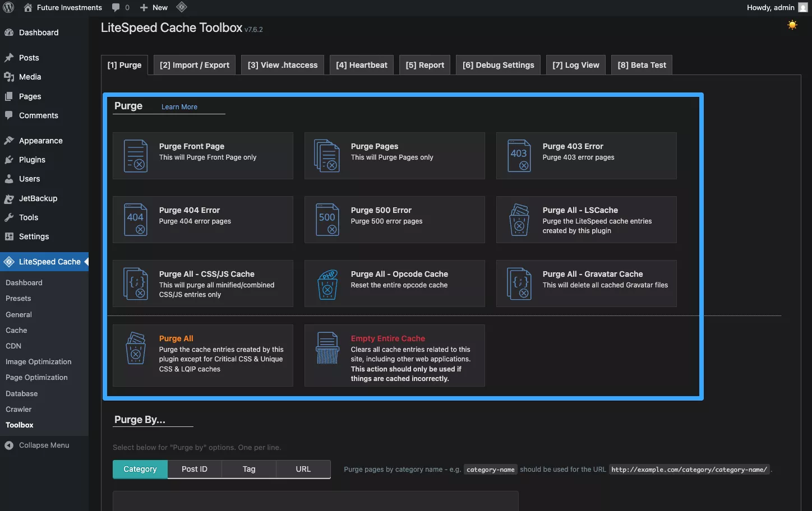Screen dimensions: 812x511
Task: Collapse the WordPress admin sidebar menu
Action: click(x=44, y=445)
